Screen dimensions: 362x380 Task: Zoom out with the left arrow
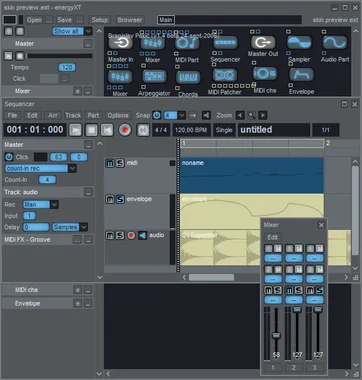click(240, 115)
